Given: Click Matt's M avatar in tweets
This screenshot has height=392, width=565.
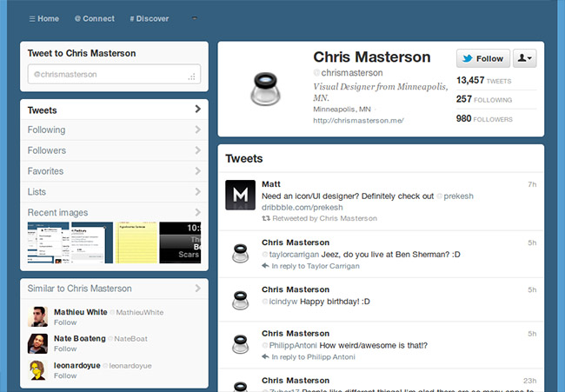Looking at the screenshot, I should (240, 195).
